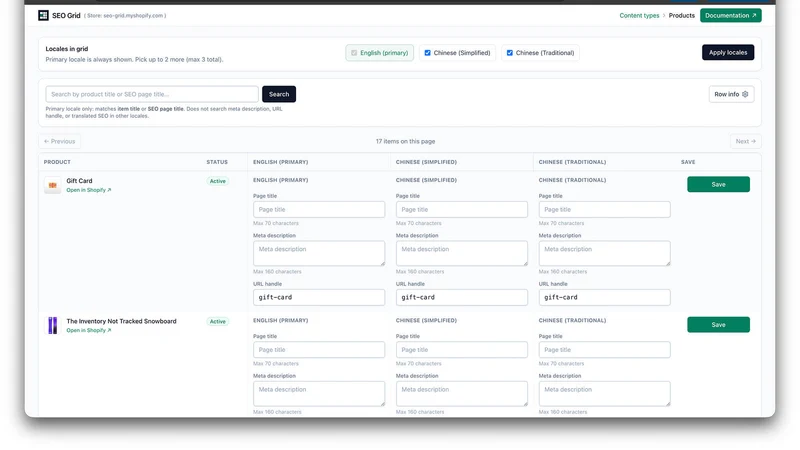Save the Gift Card row

pos(718,184)
